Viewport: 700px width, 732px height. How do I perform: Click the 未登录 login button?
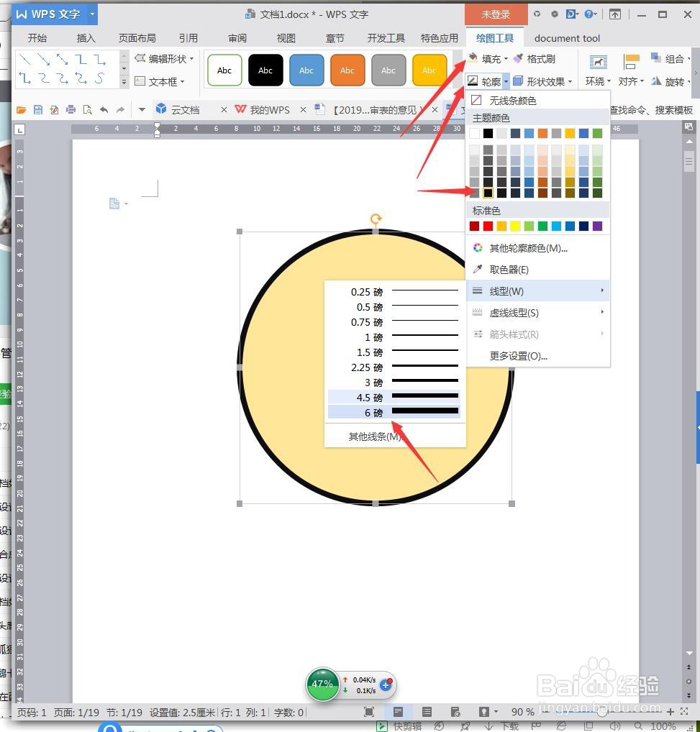[x=496, y=14]
